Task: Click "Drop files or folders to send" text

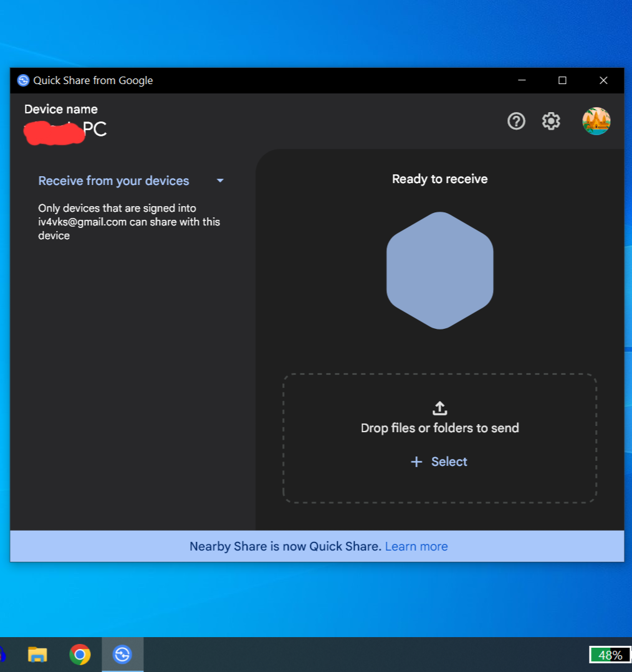Action: [439, 428]
